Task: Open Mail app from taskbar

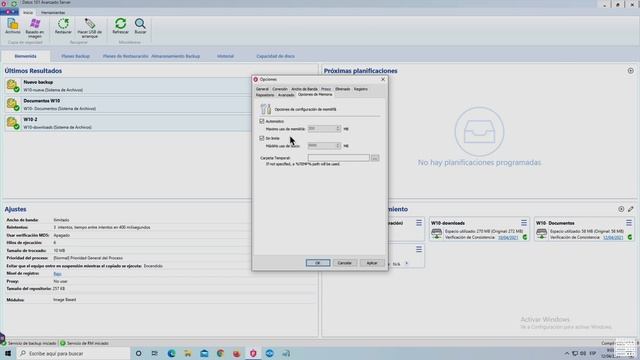Action: tap(204, 353)
